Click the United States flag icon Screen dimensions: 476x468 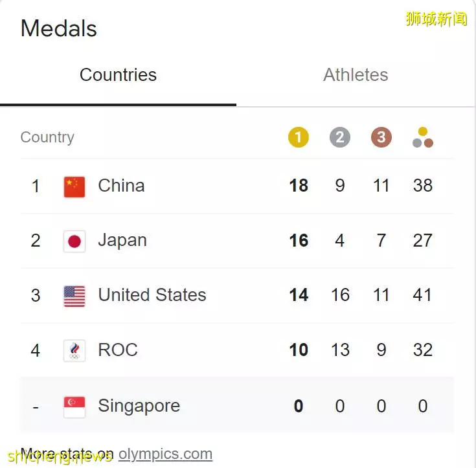click(74, 296)
